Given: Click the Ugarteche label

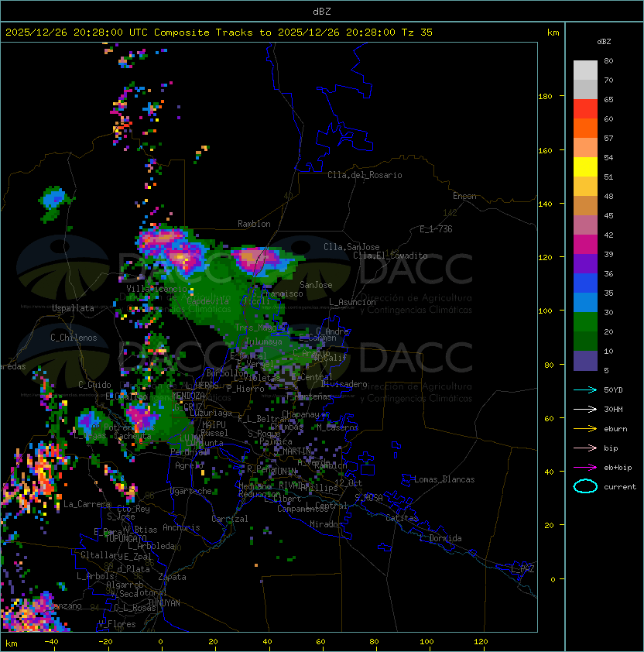Looking at the screenshot, I should point(191,491).
